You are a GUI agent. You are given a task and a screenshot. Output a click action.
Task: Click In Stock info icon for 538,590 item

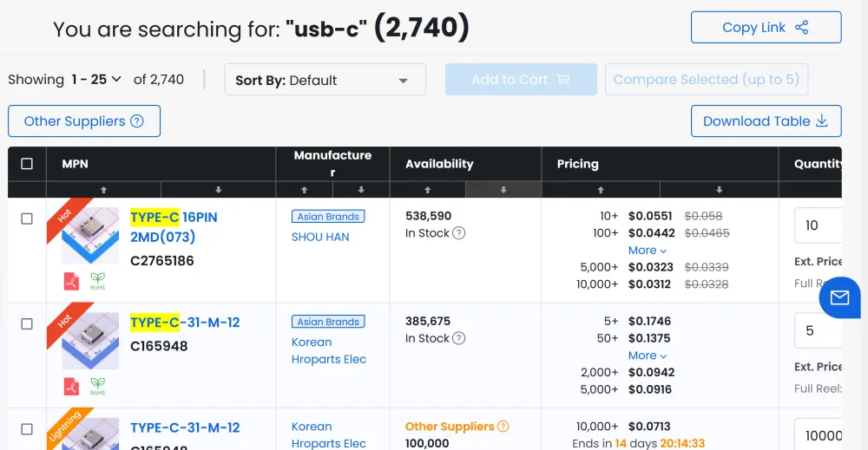[x=459, y=233]
